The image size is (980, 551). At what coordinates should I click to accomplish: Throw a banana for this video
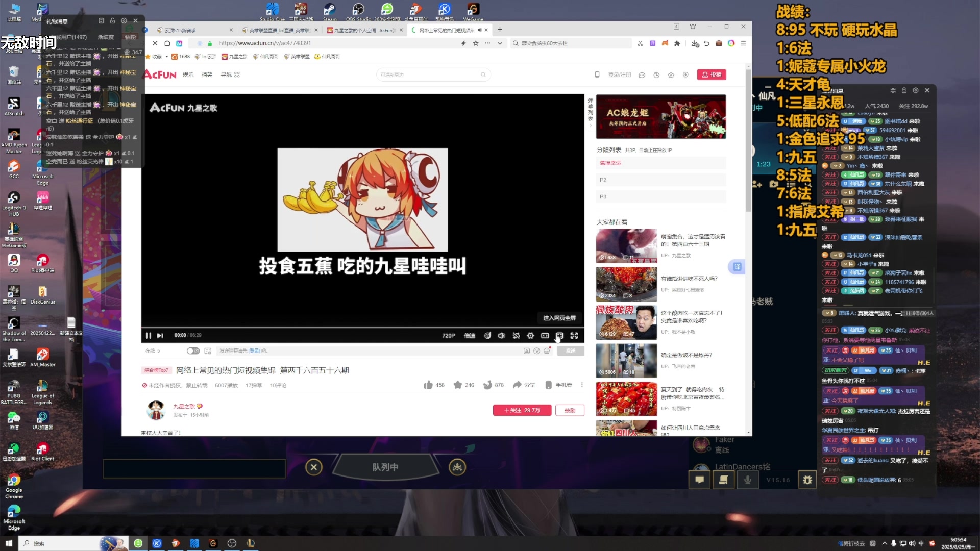(x=487, y=385)
